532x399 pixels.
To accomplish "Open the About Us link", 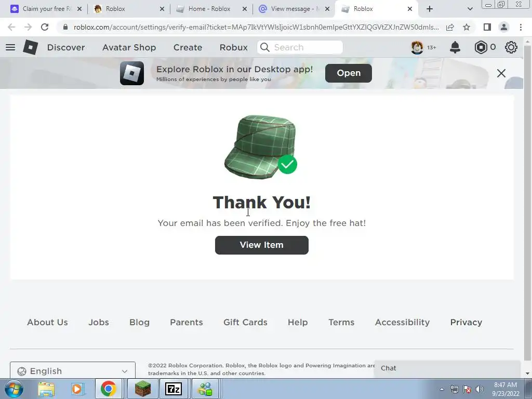I will (47, 322).
